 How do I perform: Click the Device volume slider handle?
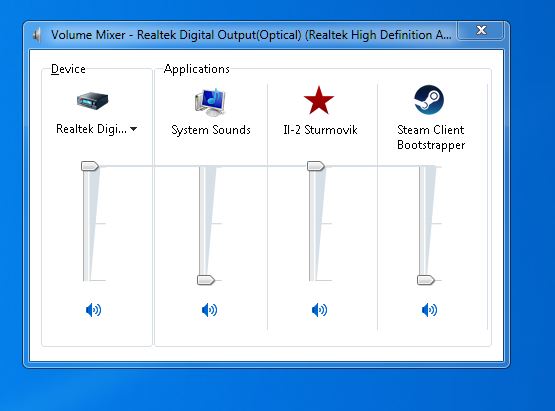click(90, 166)
